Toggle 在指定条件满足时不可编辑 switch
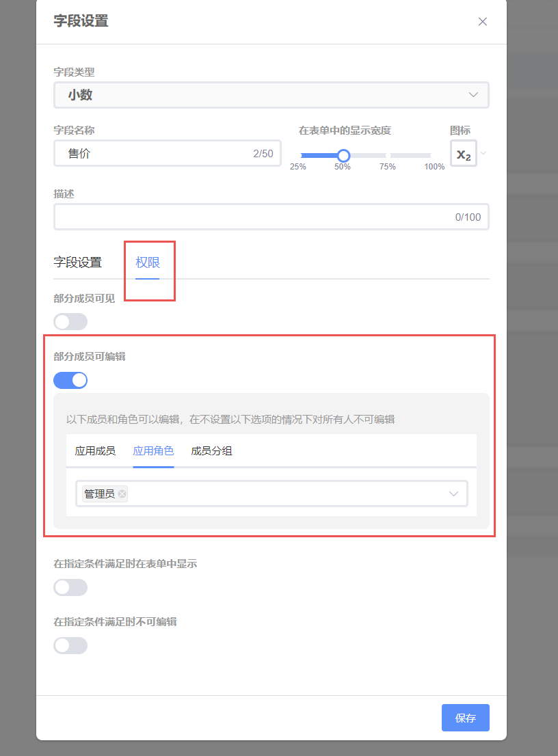558x756 pixels. [70, 645]
